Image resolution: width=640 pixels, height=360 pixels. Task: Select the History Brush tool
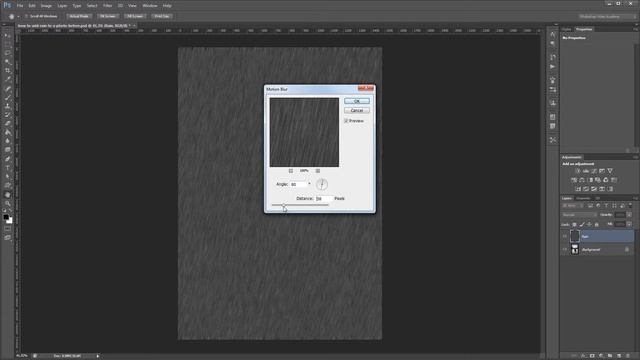(x=7, y=115)
